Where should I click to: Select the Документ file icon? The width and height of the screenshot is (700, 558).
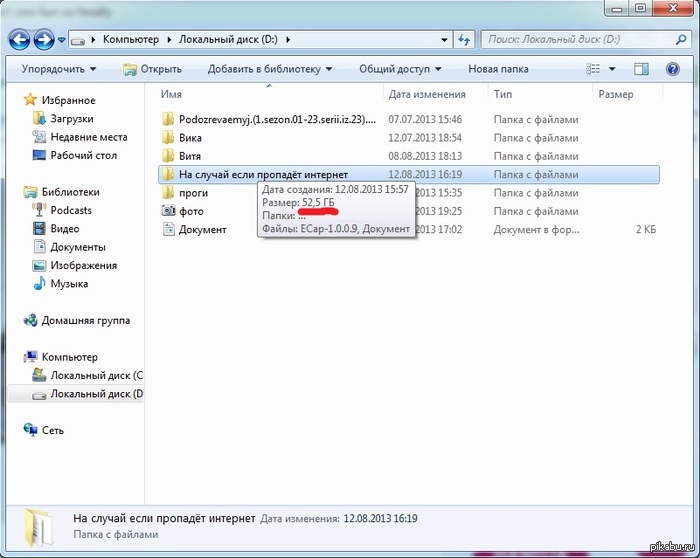coord(168,229)
